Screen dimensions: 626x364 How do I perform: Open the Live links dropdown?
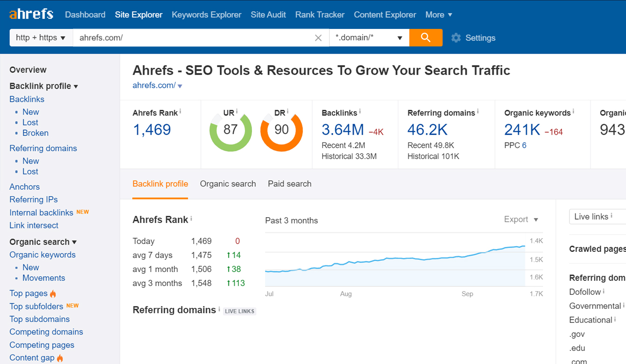(597, 216)
